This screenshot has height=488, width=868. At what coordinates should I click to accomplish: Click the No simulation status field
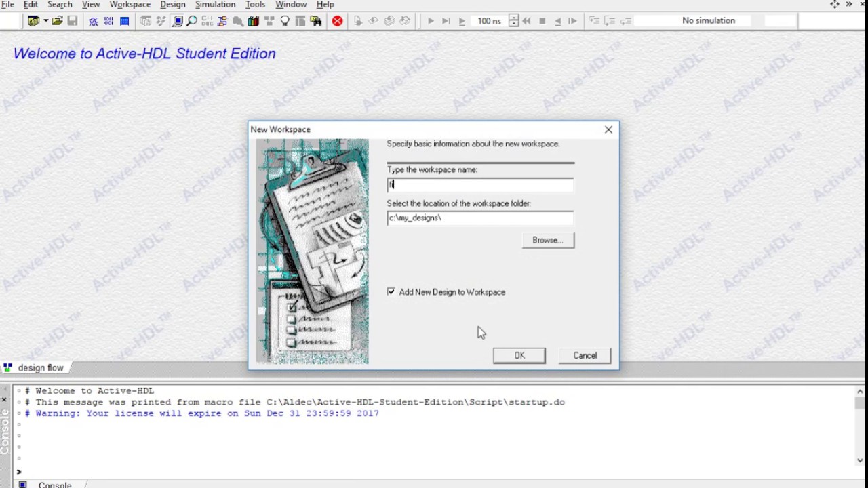pyautogui.click(x=709, y=20)
